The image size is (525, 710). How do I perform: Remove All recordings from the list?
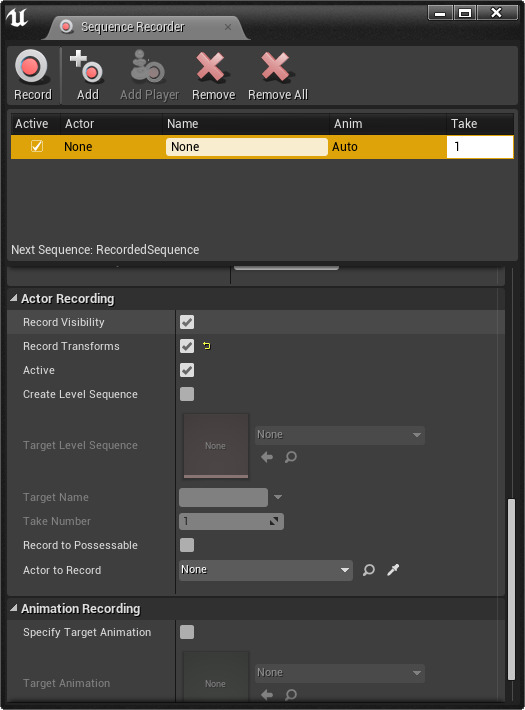coord(278,75)
